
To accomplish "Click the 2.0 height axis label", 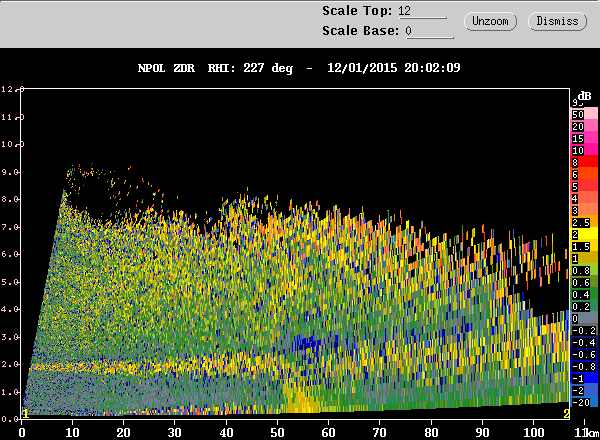I will (x=10, y=364).
